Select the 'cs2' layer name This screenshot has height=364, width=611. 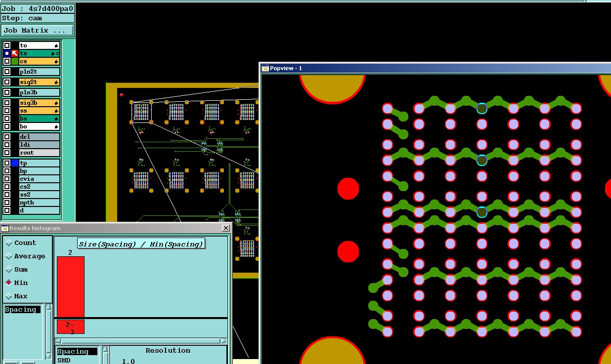coord(40,187)
